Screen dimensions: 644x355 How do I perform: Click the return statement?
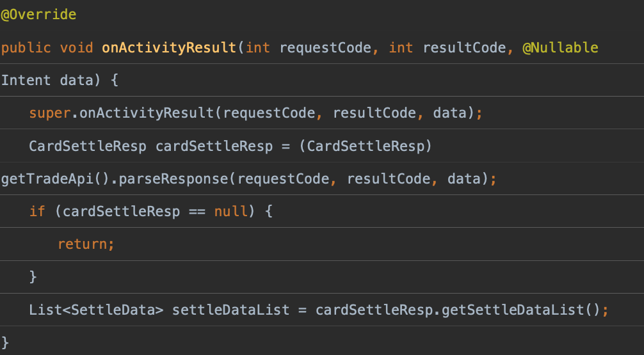click(x=85, y=244)
